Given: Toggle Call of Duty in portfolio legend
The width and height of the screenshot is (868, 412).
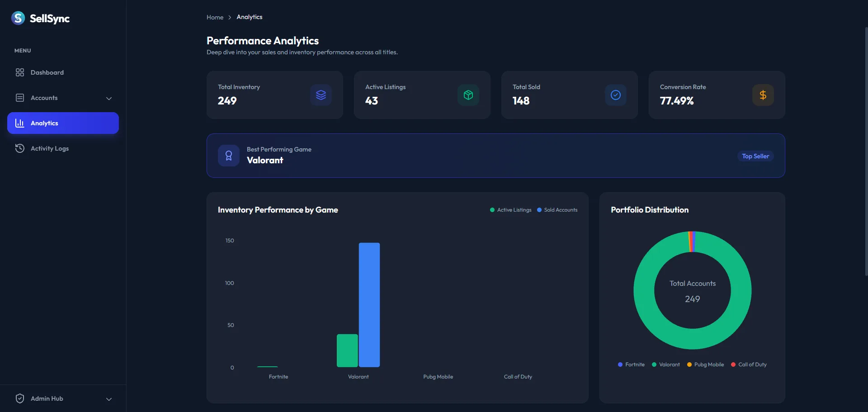Looking at the screenshot, I should [x=749, y=365].
